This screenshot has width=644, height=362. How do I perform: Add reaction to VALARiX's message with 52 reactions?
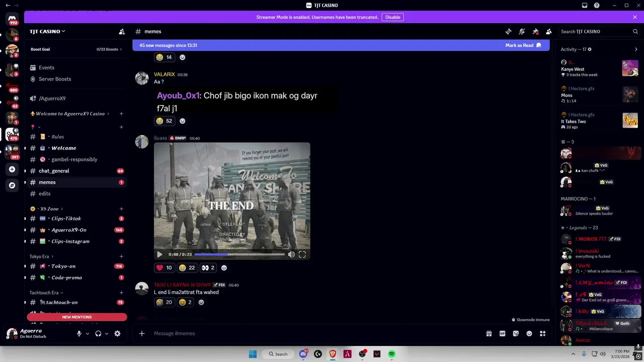(x=183, y=121)
